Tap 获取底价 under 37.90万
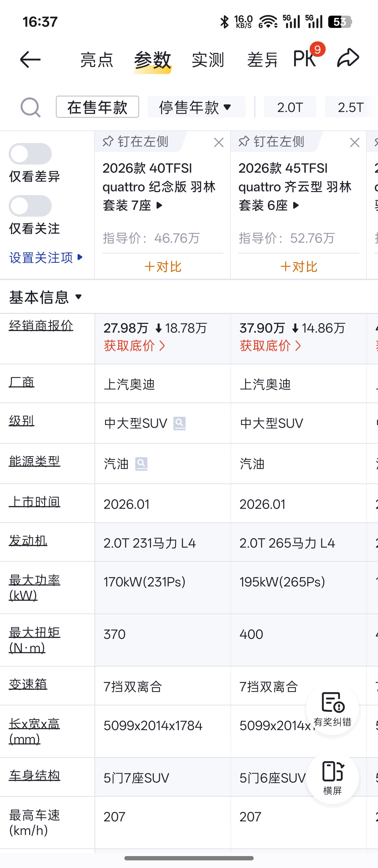378x868 pixels. coord(270,346)
